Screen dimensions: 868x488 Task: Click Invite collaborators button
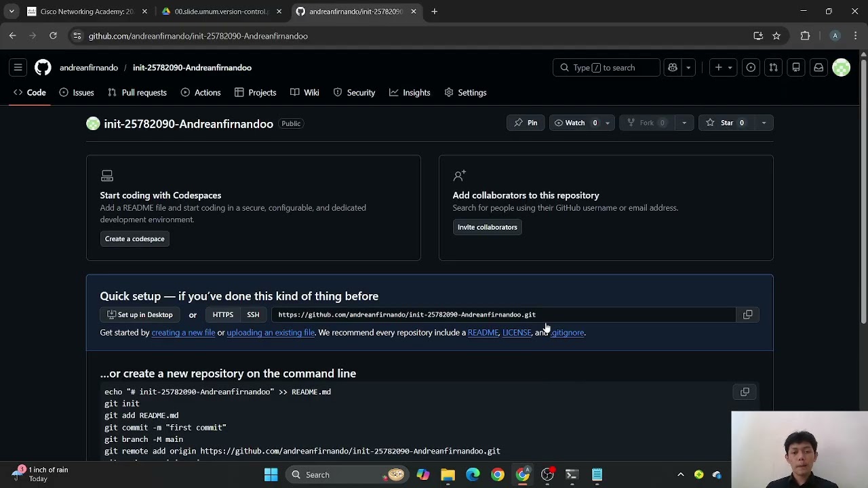tap(487, 227)
